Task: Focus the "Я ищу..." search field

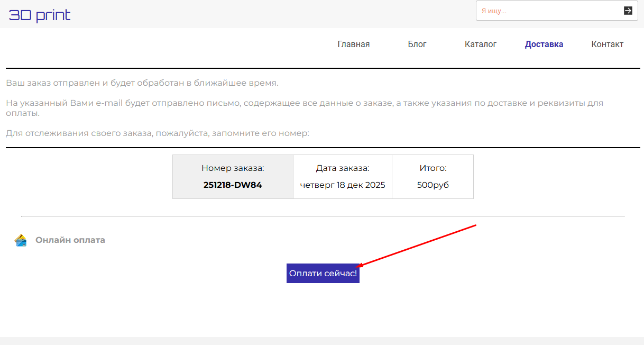Action: click(x=547, y=11)
